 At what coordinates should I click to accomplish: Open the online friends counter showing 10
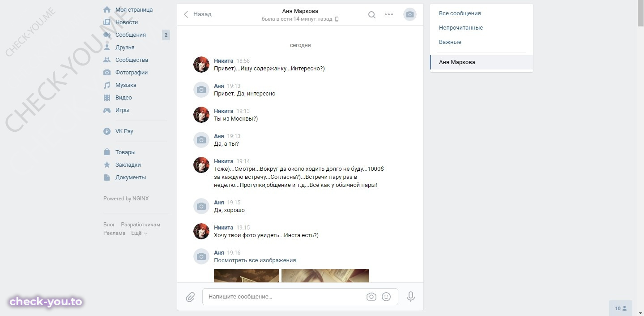(620, 308)
